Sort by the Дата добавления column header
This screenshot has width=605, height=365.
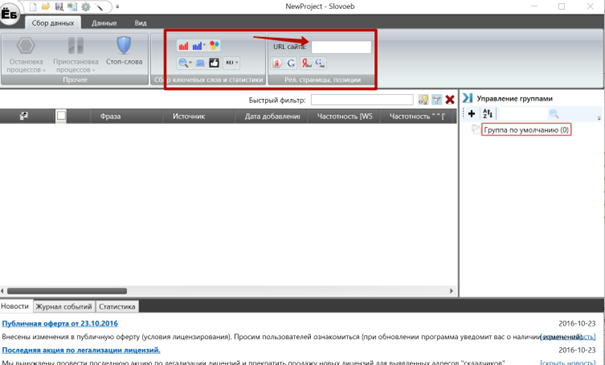pos(272,116)
